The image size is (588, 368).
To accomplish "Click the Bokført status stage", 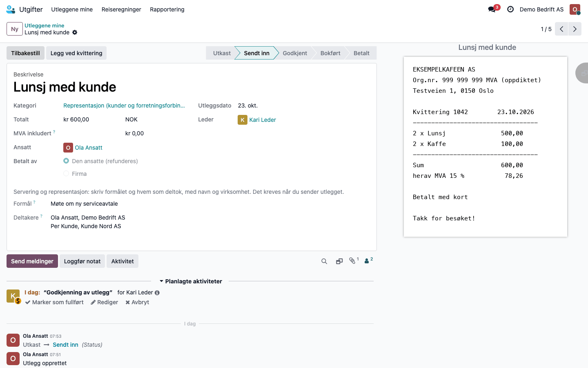I will click(330, 53).
